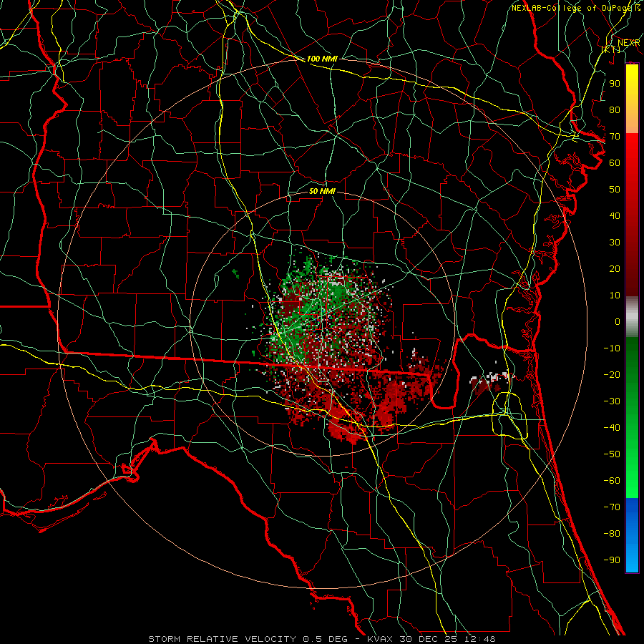Viewport: 644px width, 644px height.
Task: Click the "NEXR" label at the top right
Action: pyautogui.click(x=628, y=43)
